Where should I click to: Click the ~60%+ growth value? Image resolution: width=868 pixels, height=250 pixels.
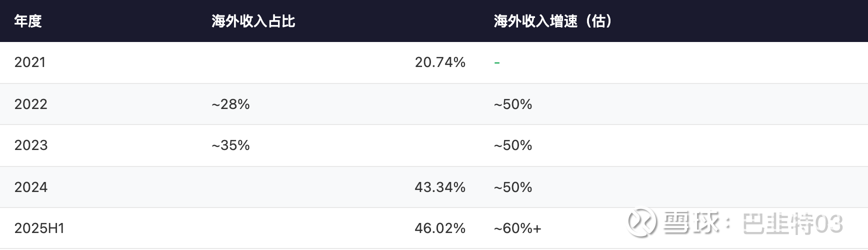(517, 228)
